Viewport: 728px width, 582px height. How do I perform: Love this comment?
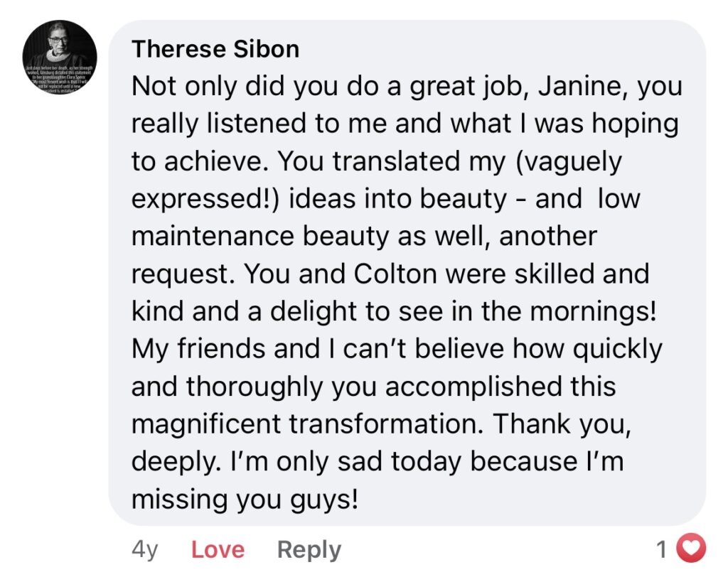pos(218,549)
